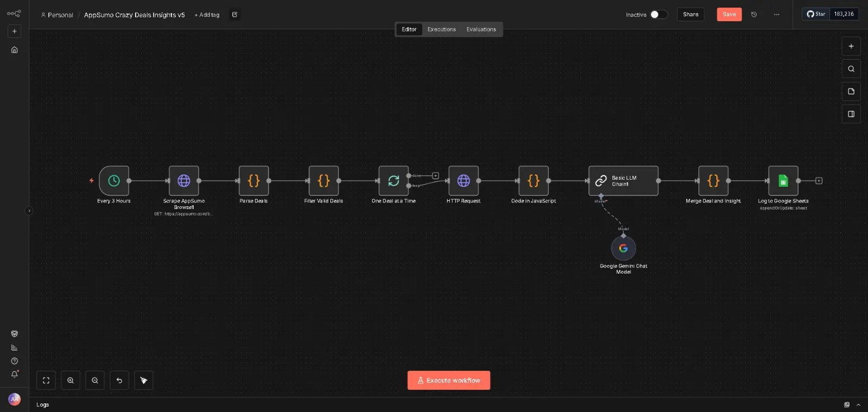Image resolution: width=868 pixels, height=412 pixels.
Task: Zoom out on the canvas
Action: click(95, 381)
